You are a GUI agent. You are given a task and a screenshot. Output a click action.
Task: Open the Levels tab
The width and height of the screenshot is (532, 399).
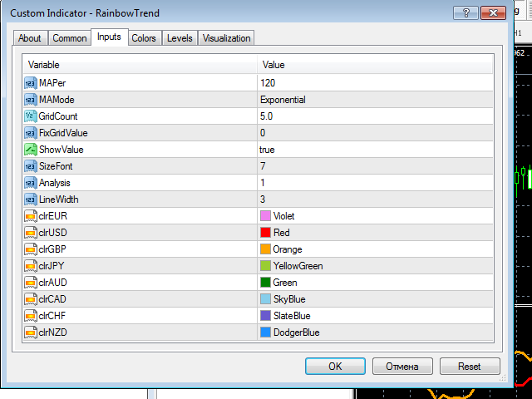pyautogui.click(x=180, y=38)
